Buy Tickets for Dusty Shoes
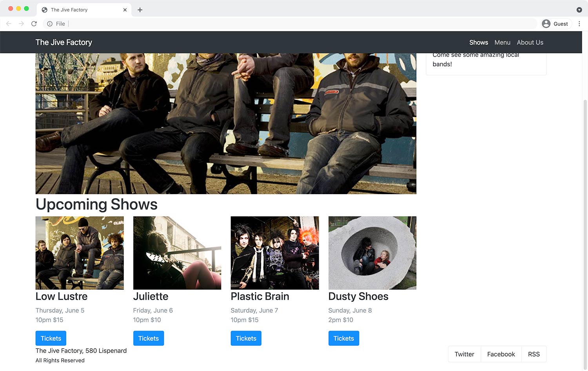Viewport: 588px width, 371px height. tap(343, 338)
